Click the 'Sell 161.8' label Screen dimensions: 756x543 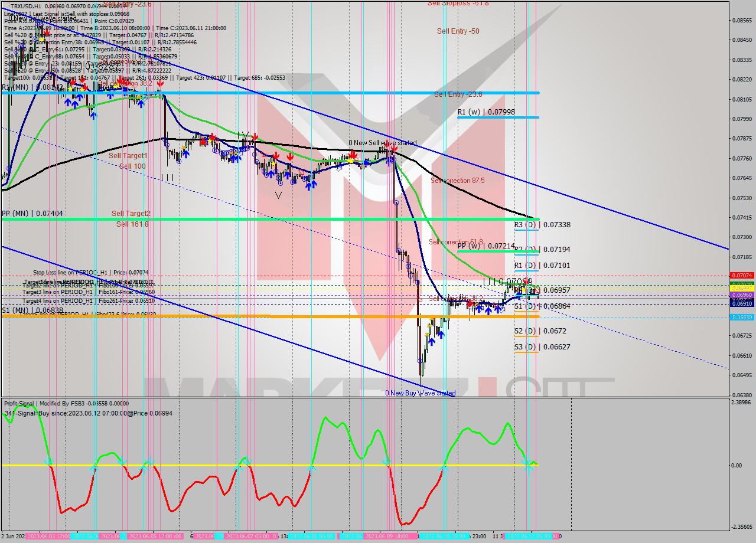point(132,224)
